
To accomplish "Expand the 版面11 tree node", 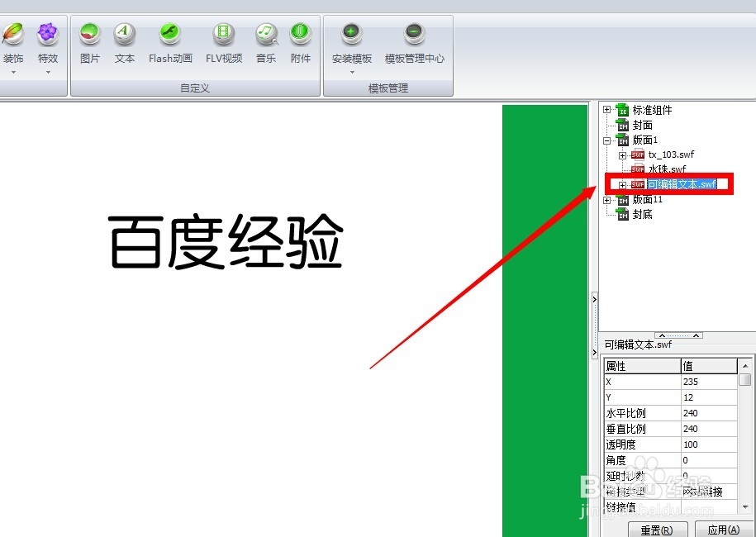I will tap(607, 200).
